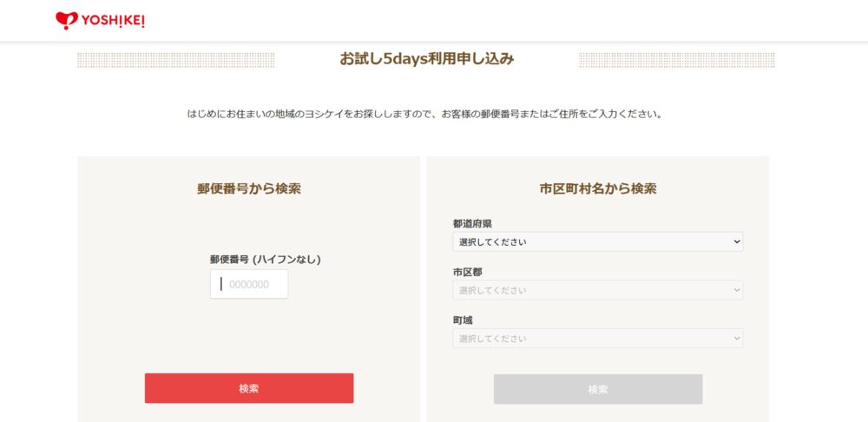
Task: Open the 都道府県 prefecture dropdown
Action: pos(598,241)
